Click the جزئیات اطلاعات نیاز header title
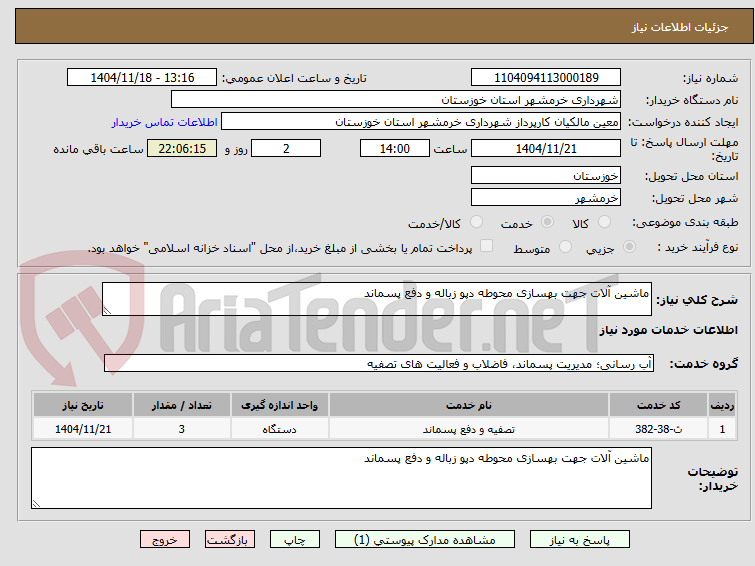The height and width of the screenshot is (566, 755). 680,27
